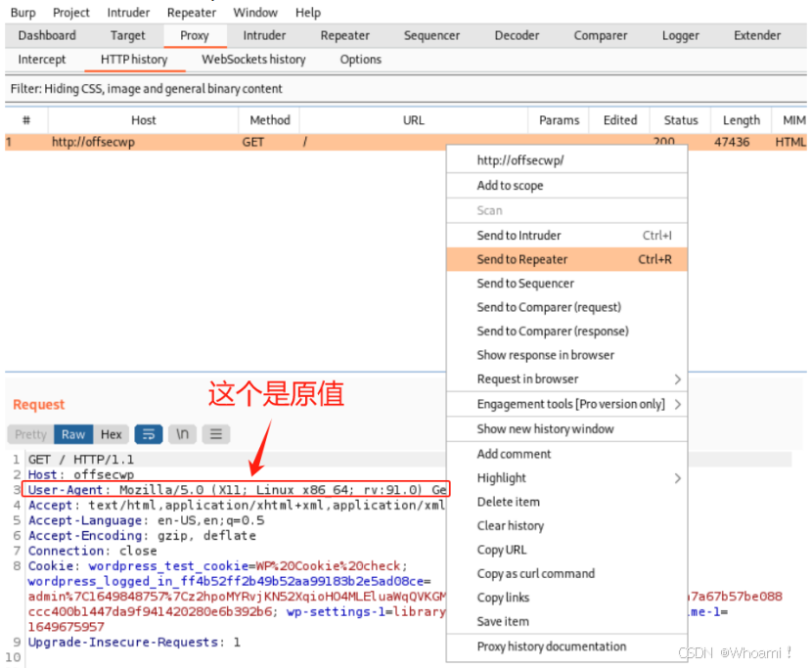Open the request hamburger menu icon

coord(216,434)
